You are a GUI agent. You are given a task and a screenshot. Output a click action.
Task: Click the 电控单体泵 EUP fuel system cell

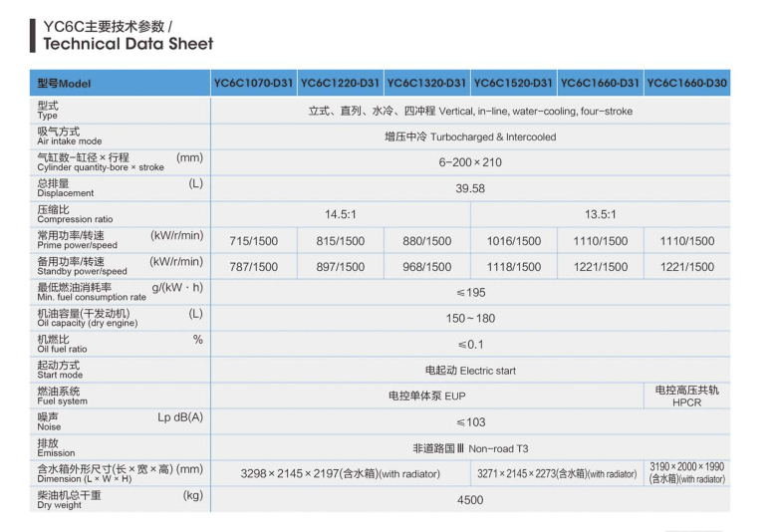[426, 397]
